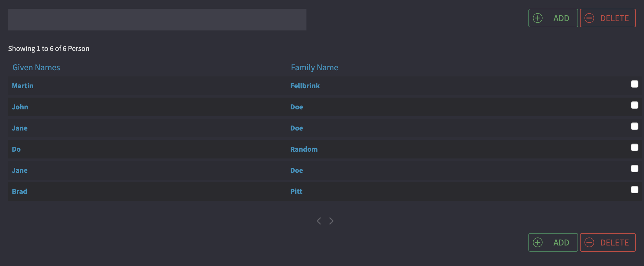Click the bottom DELETE button
Viewport: 644px width, 266px height.
click(608, 242)
